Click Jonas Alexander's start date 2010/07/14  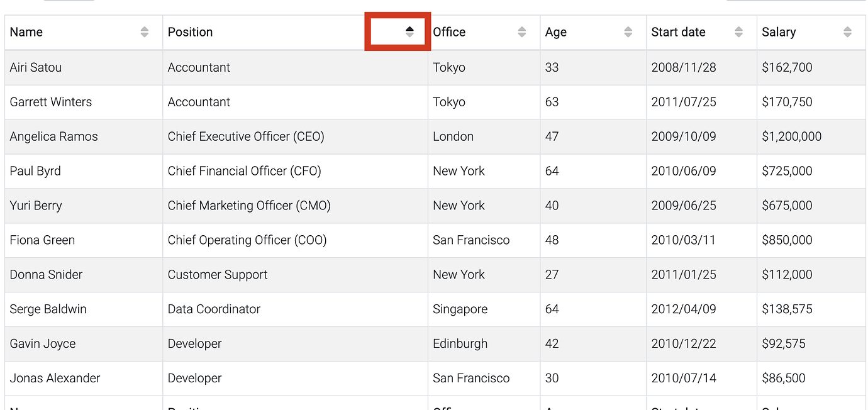[683, 379]
